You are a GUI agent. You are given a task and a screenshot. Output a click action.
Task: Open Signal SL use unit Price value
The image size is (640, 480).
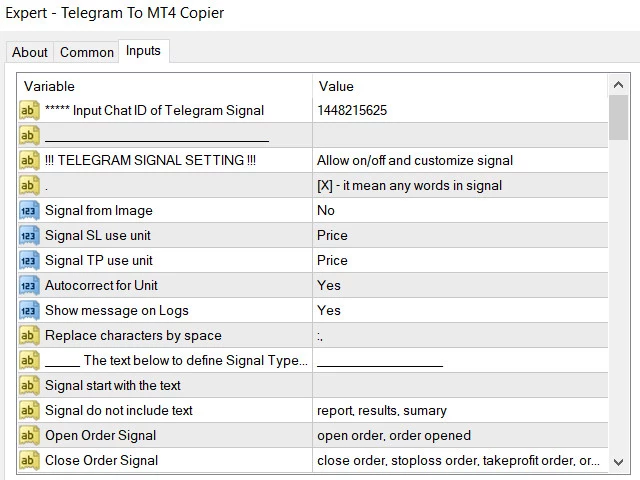tap(459, 235)
